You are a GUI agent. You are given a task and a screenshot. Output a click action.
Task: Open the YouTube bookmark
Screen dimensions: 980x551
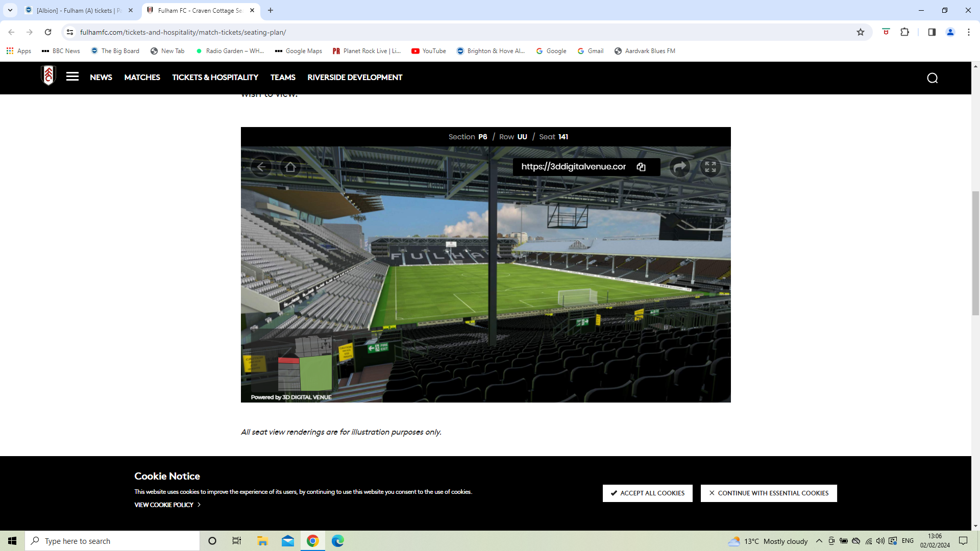pos(429,51)
